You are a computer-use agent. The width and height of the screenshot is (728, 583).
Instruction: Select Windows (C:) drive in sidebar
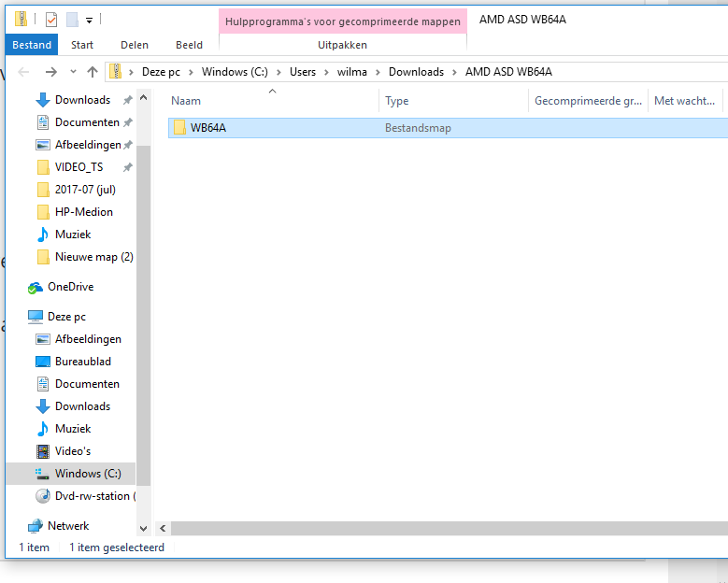pyautogui.click(x=71, y=474)
